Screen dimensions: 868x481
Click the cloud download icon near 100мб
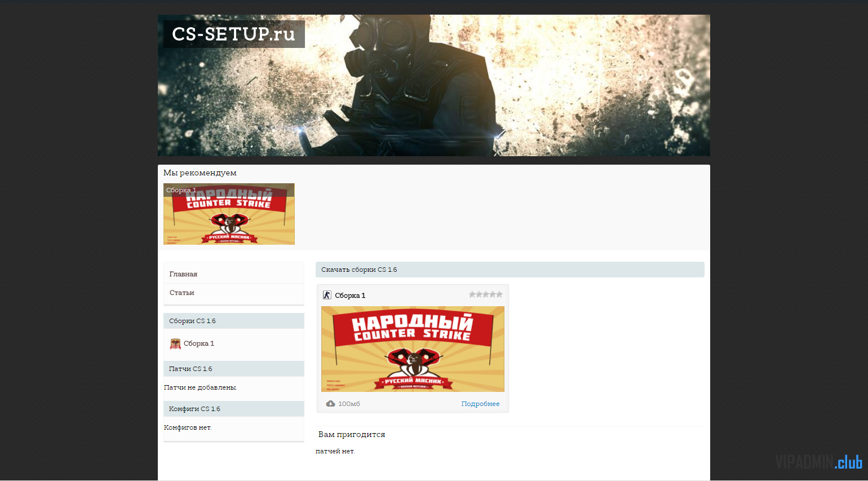(331, 404)
